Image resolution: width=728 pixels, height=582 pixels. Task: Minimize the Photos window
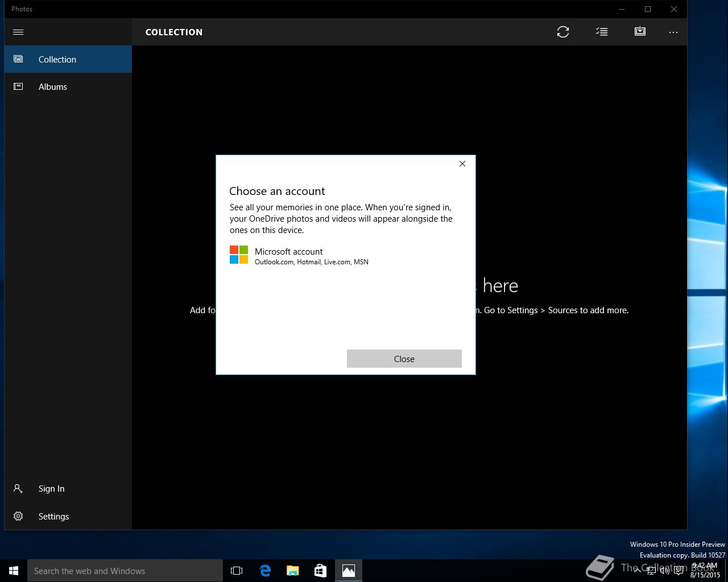[622, 9]
